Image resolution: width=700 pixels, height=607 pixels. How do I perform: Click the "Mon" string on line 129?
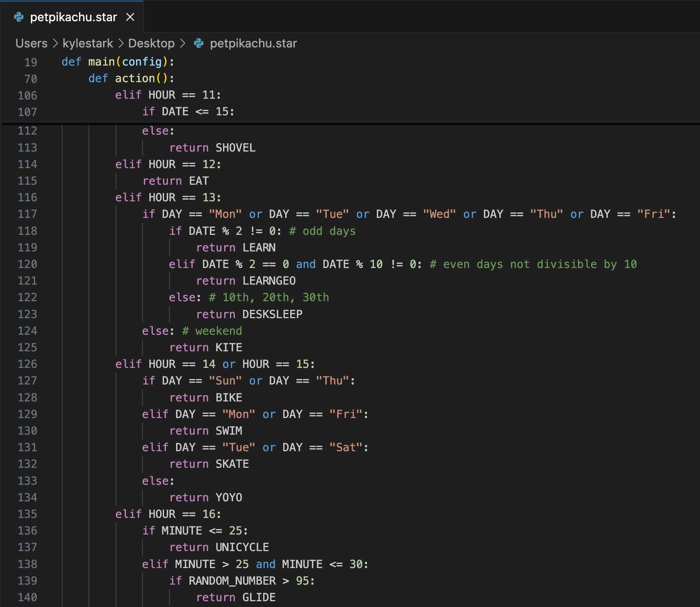pyautogui.click(x=239, y=414)
